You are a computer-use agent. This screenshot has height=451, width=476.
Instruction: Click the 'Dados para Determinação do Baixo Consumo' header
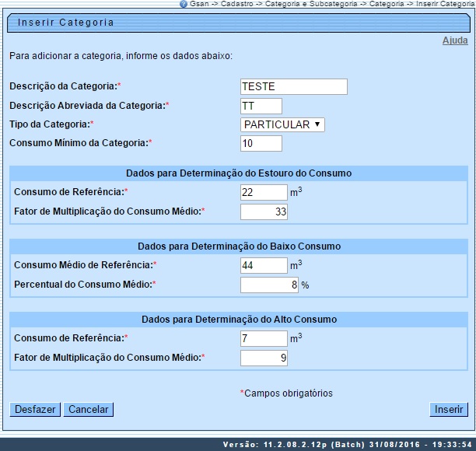239,246
